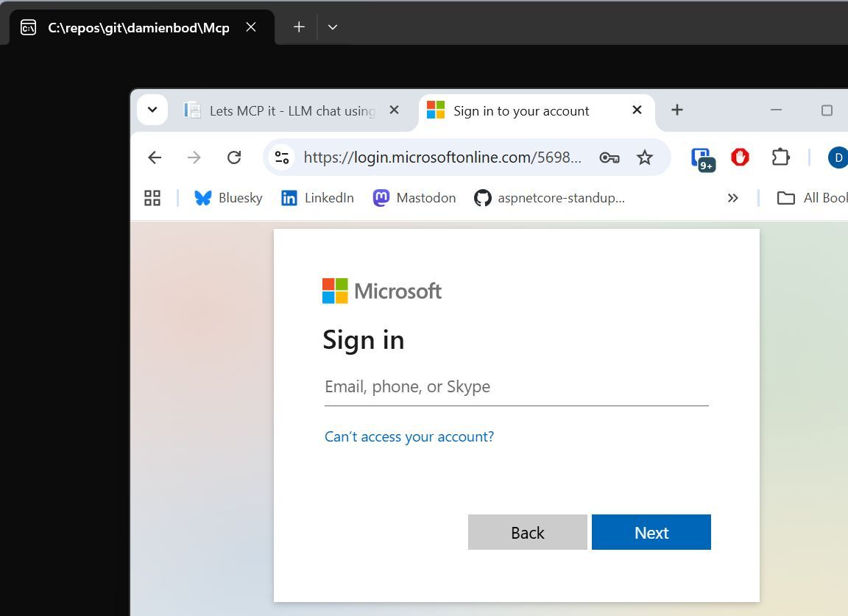Screen dimensions: 848x616
Task: Maximize the browser window
Action: tap(827, 110)
